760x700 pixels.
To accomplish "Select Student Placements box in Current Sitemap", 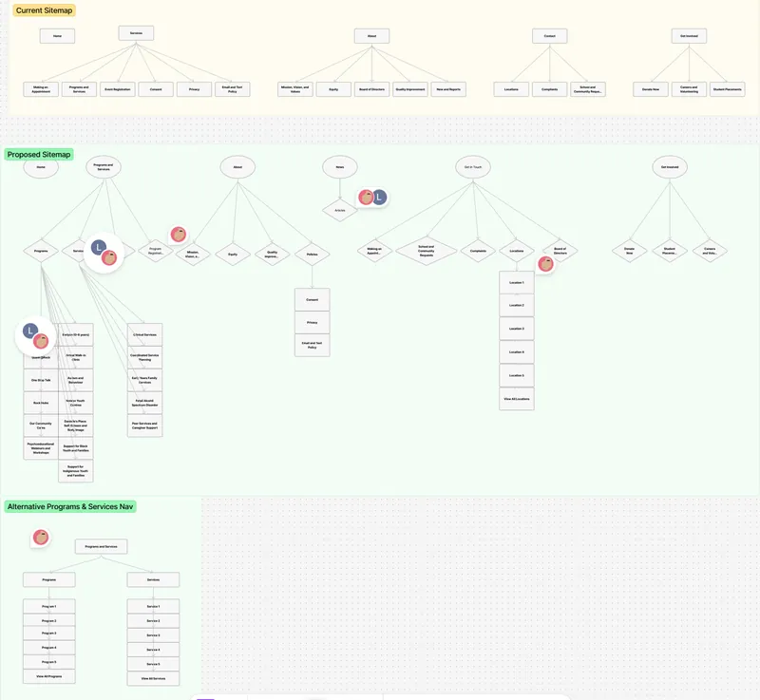I will pyautogui.click(x=728, y=89).
